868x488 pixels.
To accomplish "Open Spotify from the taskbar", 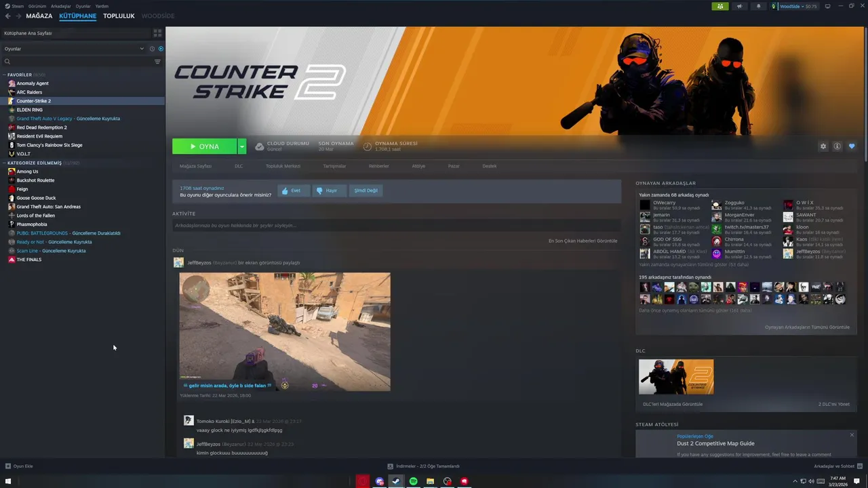I will [x=413, y=481].
